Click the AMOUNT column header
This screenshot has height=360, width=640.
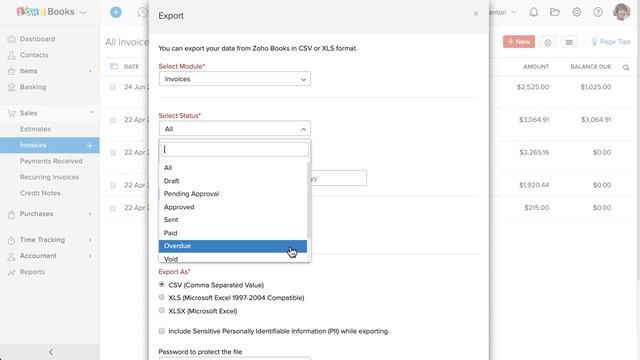click(x=536, y=67)
